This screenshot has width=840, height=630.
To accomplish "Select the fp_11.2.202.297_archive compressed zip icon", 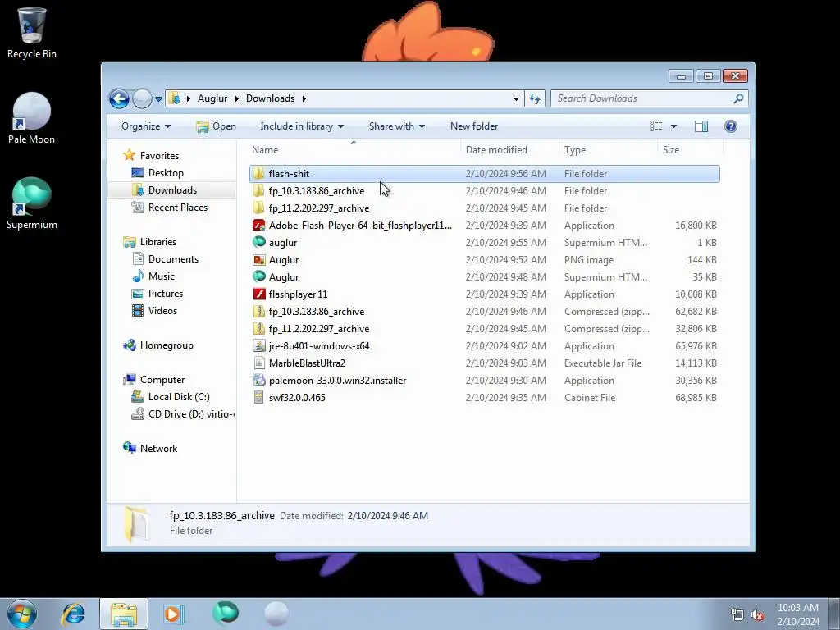I will (x=258, y=328).
